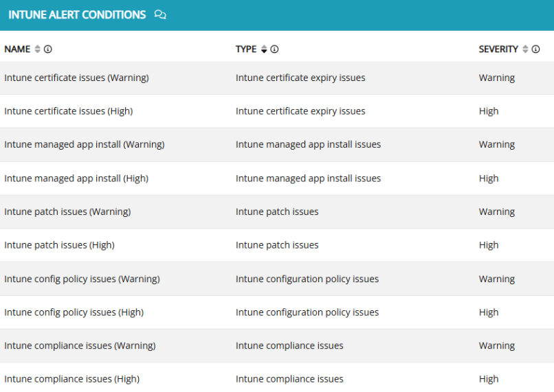
Task: Sort the table by TYPE column arrows
Action: pos(264,49)
